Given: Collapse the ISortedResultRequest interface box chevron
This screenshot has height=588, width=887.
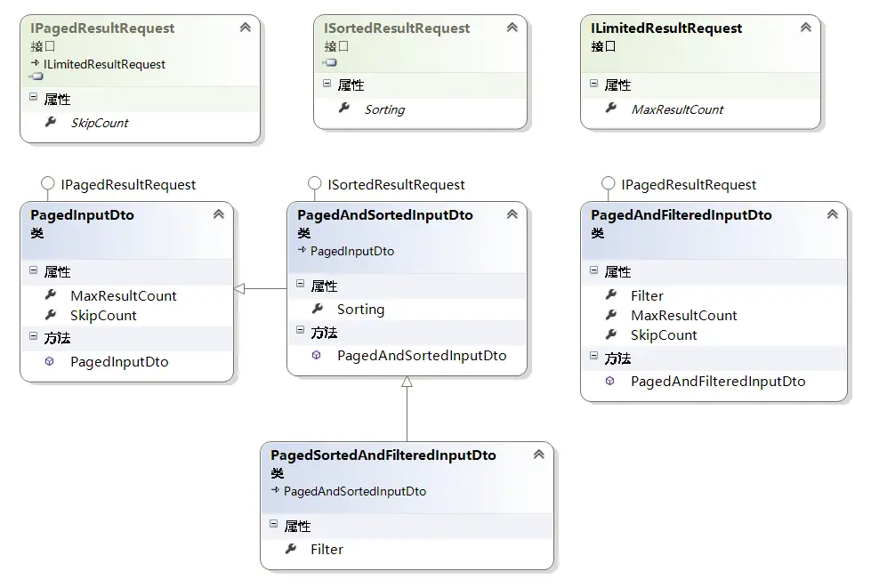Looking at the screenshot, I should click(x=512, y=28).
